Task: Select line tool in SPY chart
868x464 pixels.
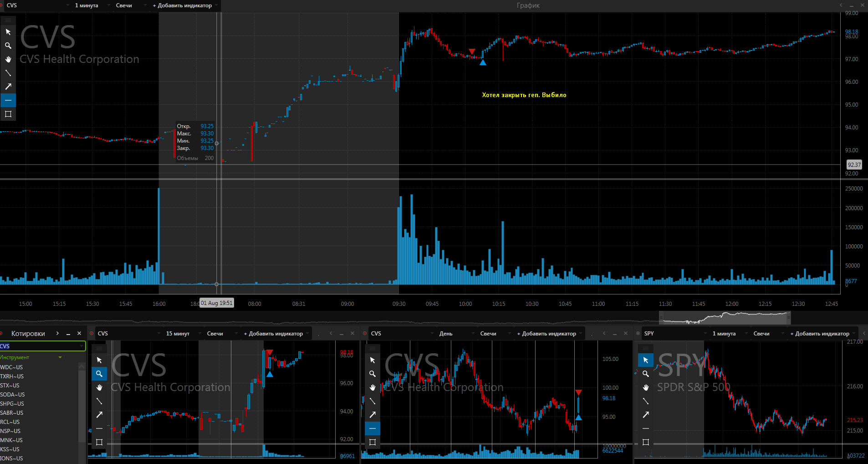Action: (646, 401)
